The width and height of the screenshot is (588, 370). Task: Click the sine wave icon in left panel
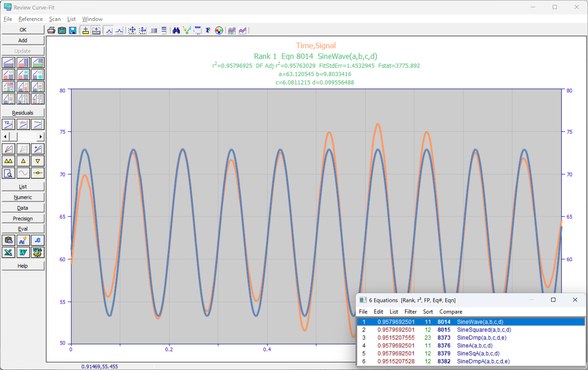click(x=23, y=173)
